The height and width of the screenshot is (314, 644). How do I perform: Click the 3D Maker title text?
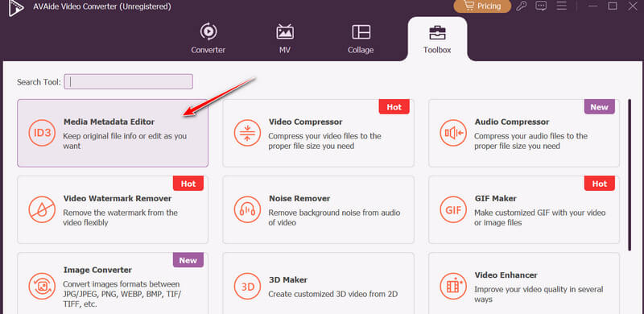pyautogui.click(x=288, y=280)
